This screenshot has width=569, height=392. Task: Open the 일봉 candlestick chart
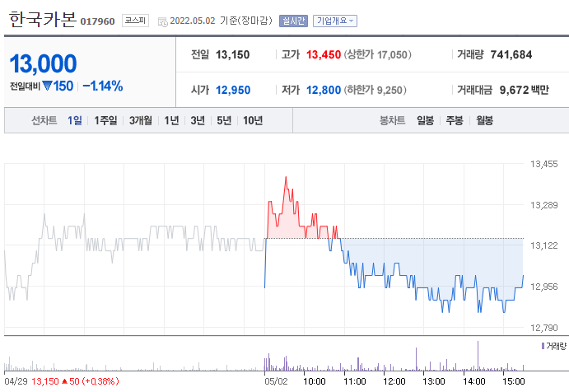(x=425, y=120)
